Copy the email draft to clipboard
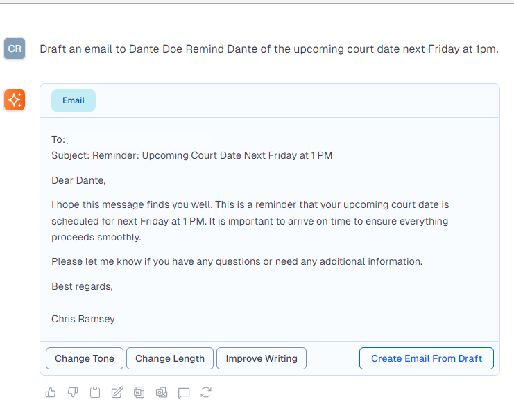514x420 pixels. [x=95, y=392]
